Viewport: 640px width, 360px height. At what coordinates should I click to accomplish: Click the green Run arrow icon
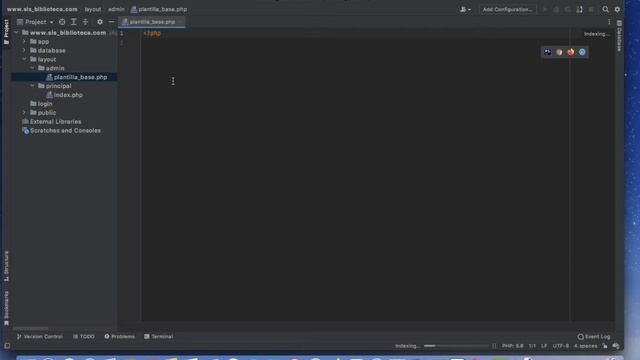[544, 9]
